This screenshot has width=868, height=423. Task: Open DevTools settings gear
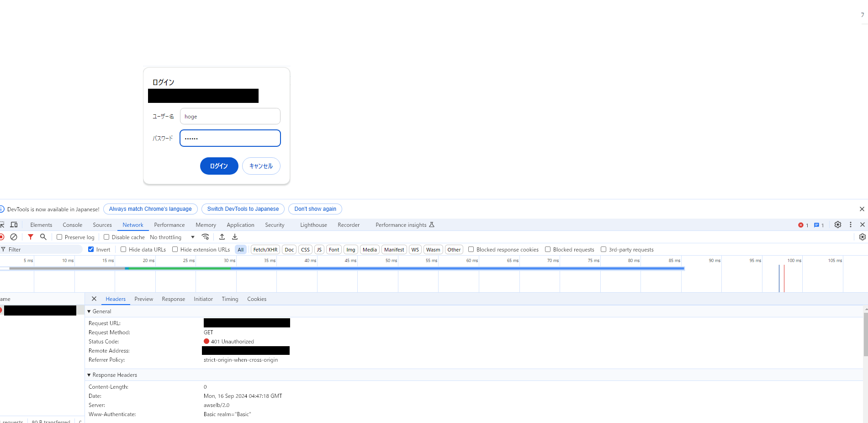point(837,225)
